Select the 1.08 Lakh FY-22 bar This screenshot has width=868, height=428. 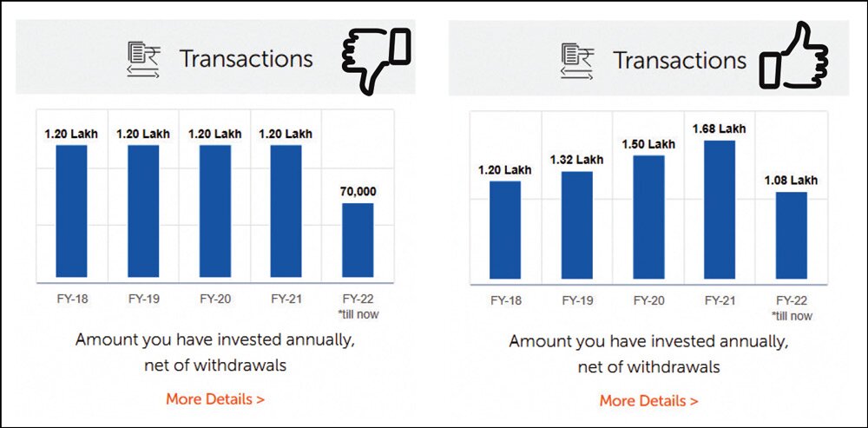coord(791,237)
